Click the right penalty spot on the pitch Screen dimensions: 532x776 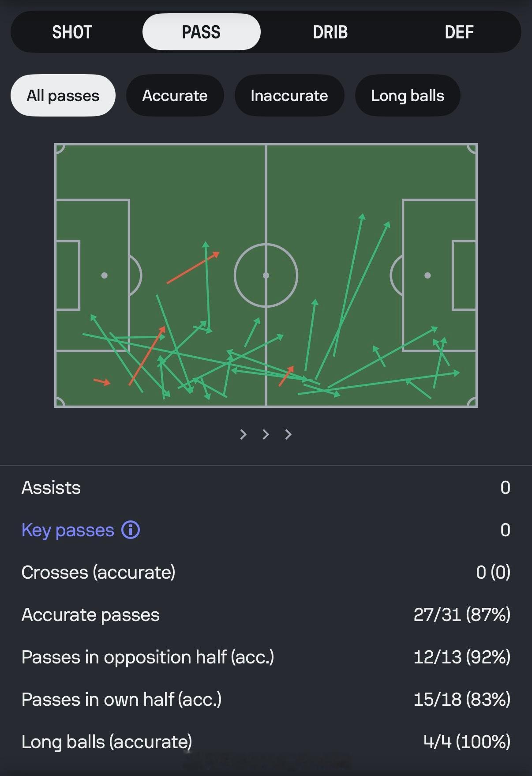427,275
